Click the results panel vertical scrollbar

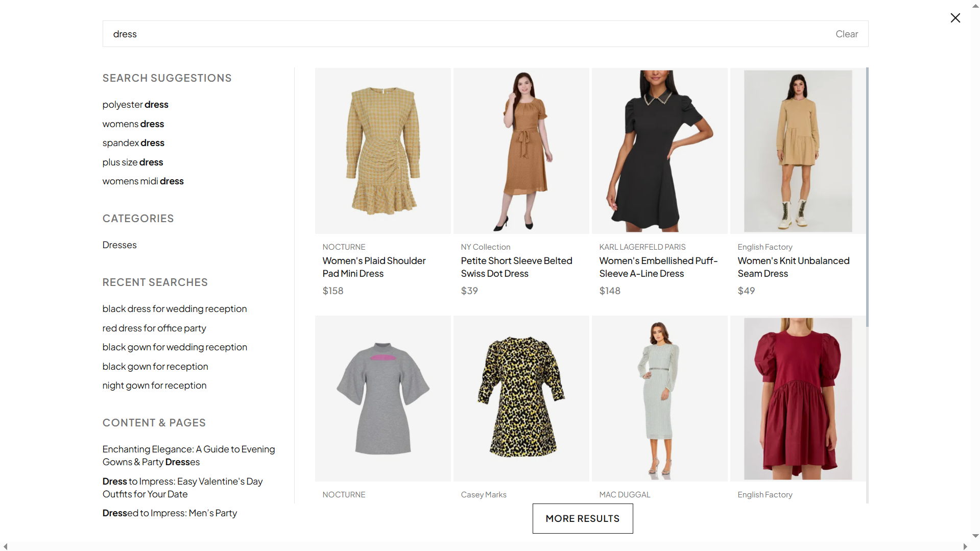click(x=867, y=197)
